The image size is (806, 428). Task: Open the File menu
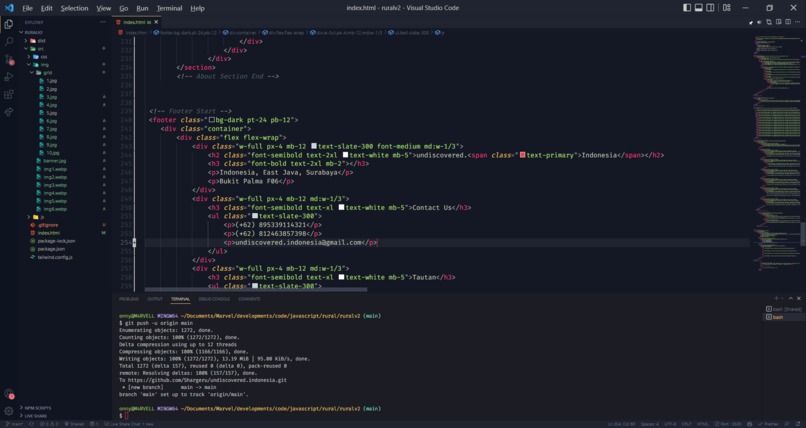click(x=27, y=8)
